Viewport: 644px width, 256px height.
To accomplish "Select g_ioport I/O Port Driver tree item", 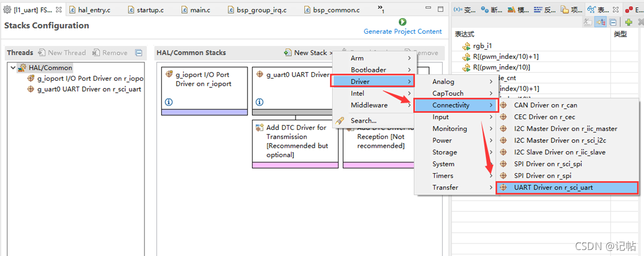I will click(85, 79).
